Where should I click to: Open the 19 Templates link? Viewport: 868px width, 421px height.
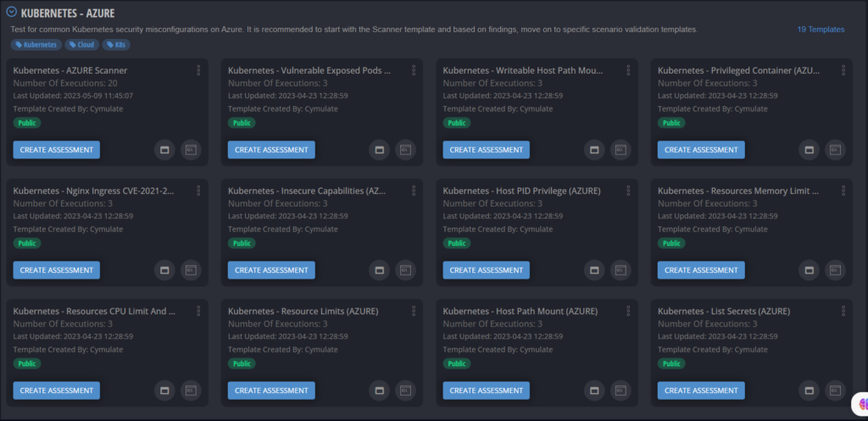click(820, 30)
